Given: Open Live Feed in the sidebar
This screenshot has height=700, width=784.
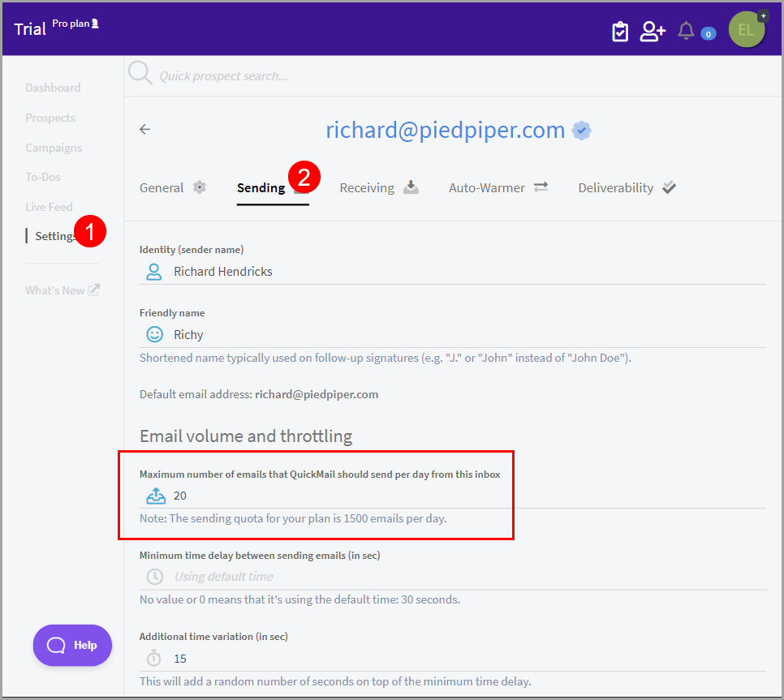Looking at the screenshot, I should [x=49, y=207].
